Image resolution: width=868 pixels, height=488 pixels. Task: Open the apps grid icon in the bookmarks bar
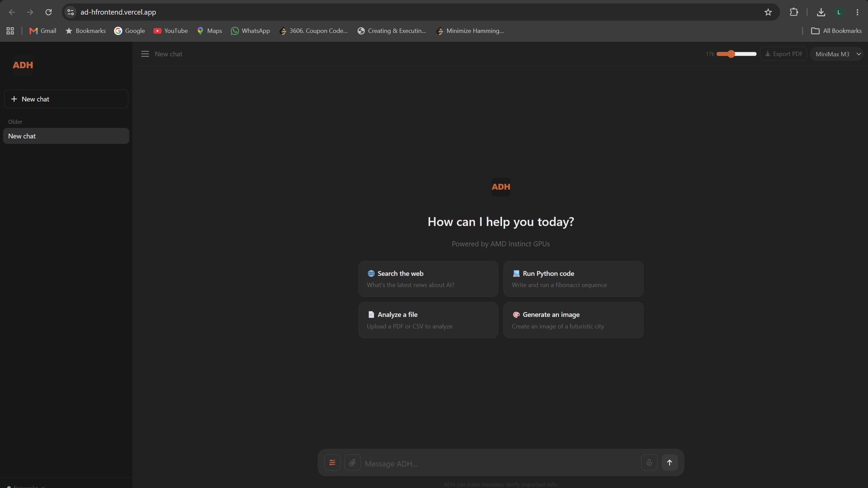point(10,31)
